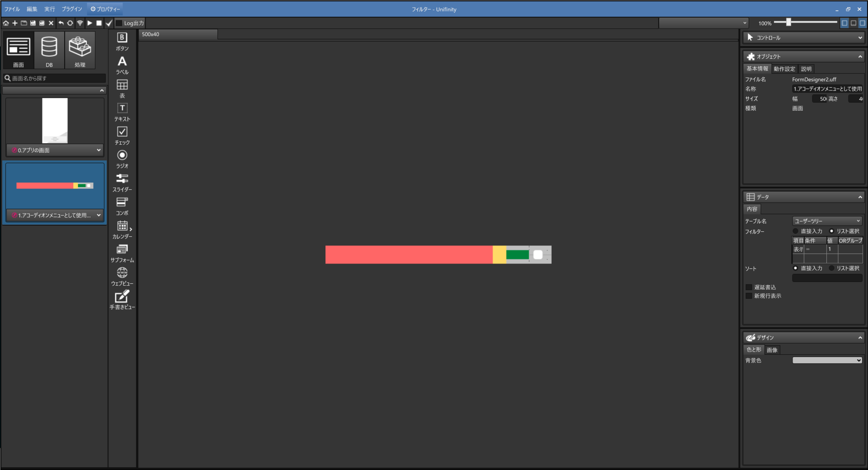This screenshot has height=470, width=868.
Task: Click the zoom slider handle
Action: [x=788, y=22]
